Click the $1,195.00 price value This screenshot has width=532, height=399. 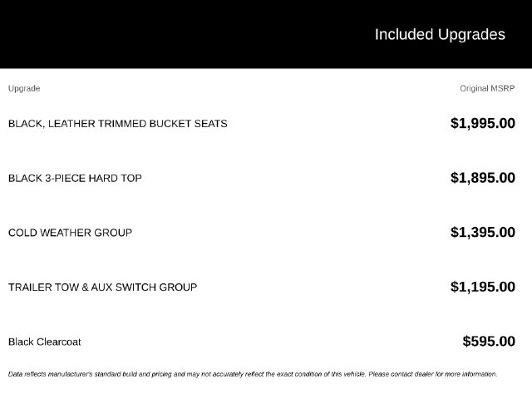(x=483, y=287)
